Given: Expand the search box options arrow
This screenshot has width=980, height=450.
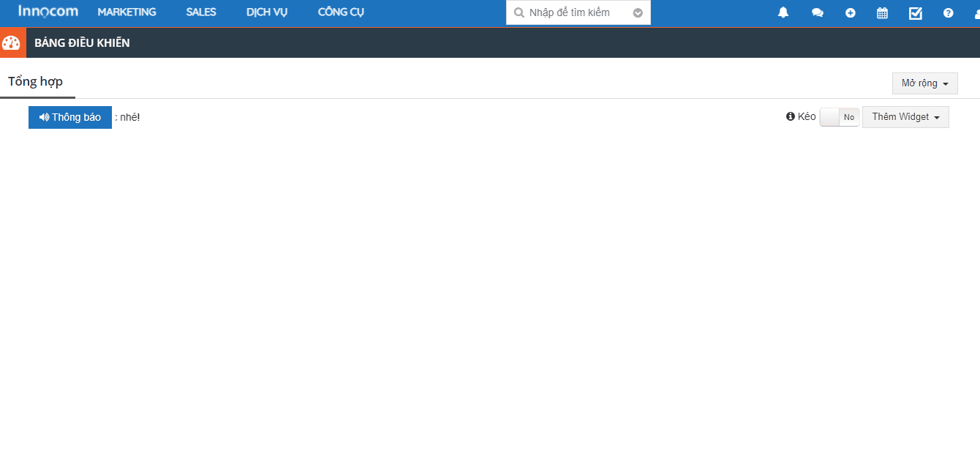Looking at the screenshot, I should 638,12.
